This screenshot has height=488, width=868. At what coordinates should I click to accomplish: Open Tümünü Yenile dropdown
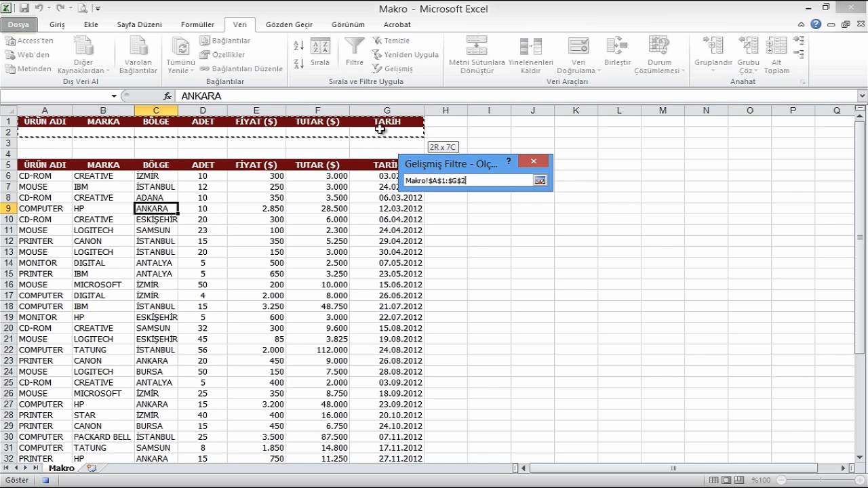(x=180, y=56)
